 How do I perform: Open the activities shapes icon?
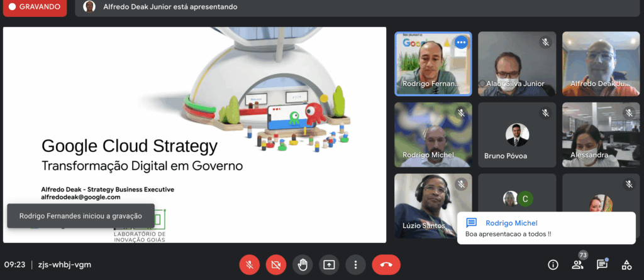coord(626,265)
